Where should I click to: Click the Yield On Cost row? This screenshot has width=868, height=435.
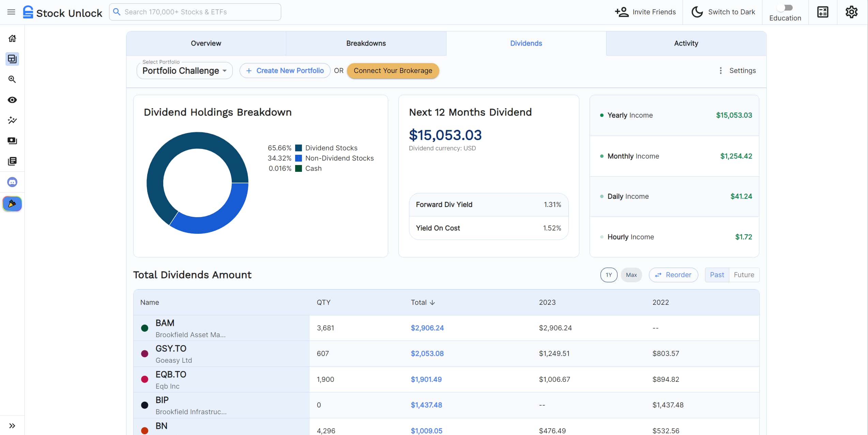[488, 228]
